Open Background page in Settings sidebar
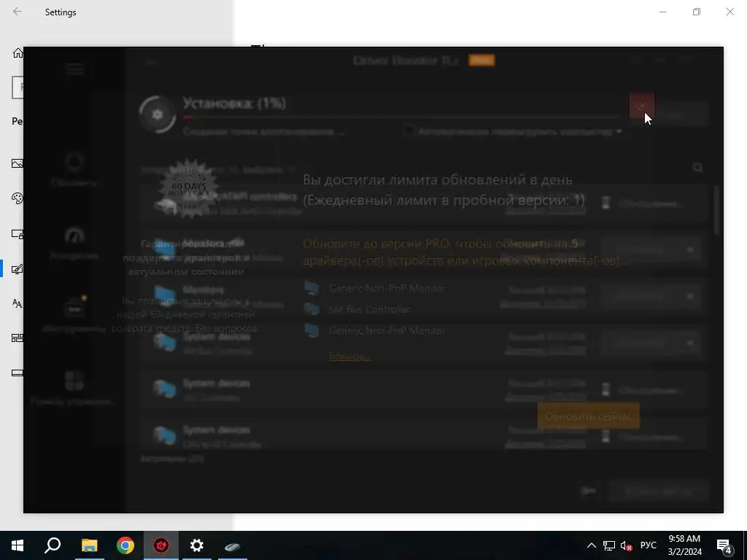Image resolution: width=747 pixels, height=560 pixels. click(18, 163)
